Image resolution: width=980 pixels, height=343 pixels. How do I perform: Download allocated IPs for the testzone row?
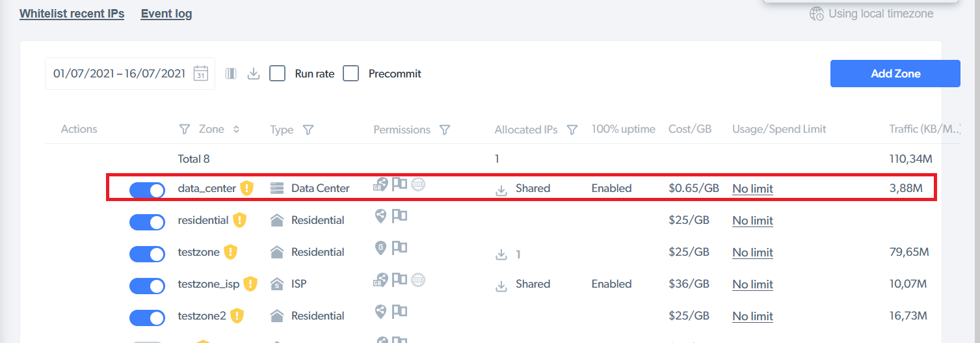[x=501, y=254]
